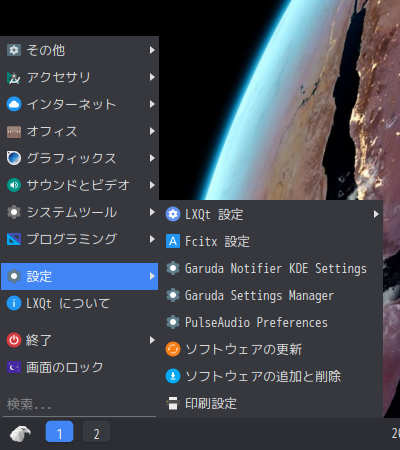Viewport: 400px width, 450px height.
Task: Expand the インターネット submenu arrow
Action: click(x=152, y=104)
